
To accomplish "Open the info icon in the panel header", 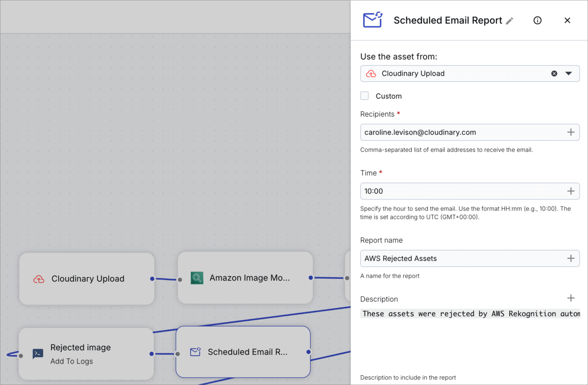I will 538,21.
